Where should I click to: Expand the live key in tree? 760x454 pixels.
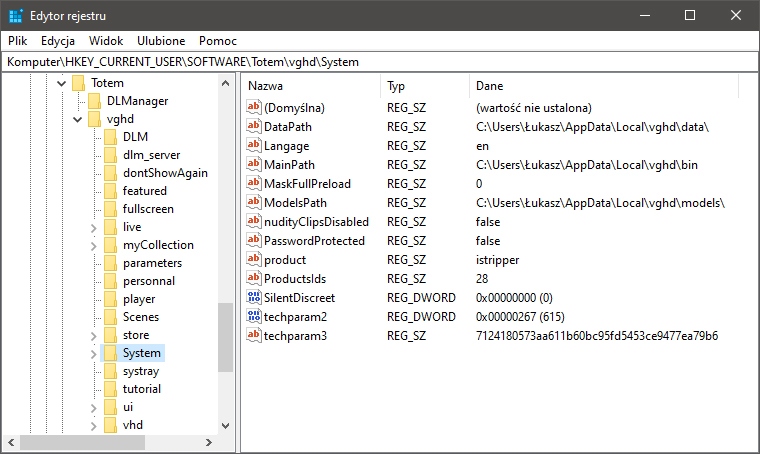pyautogui.click(x=93, y=227)
